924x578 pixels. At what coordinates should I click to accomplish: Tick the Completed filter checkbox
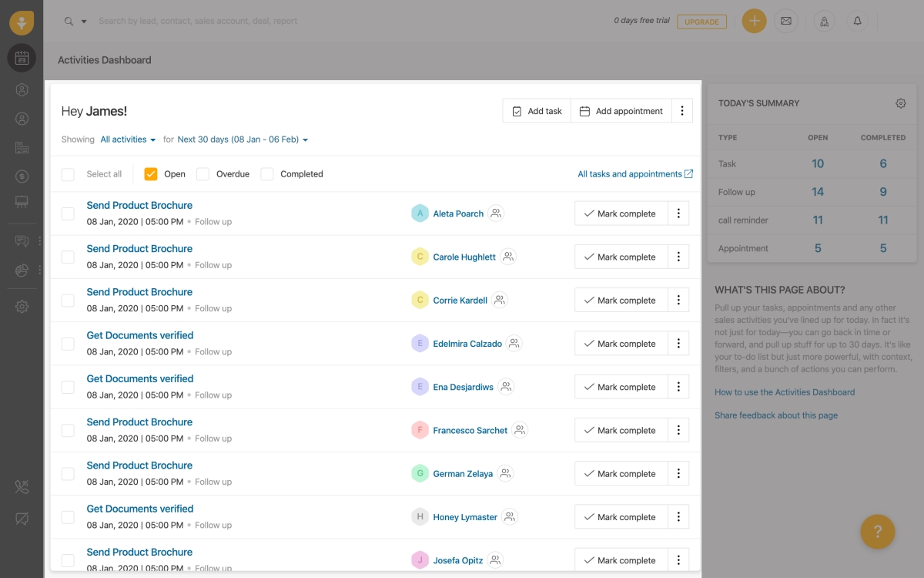coord(267,174)
